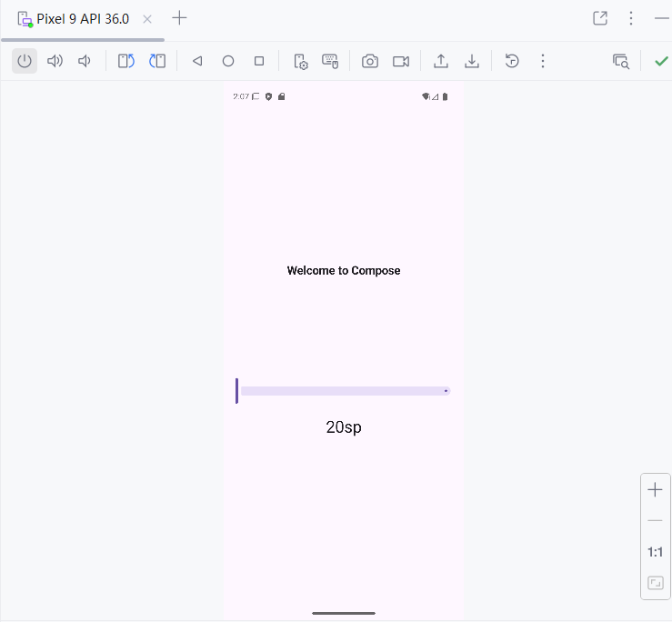
Task: Start screen recording with video icon
Action: coord(401,61)
